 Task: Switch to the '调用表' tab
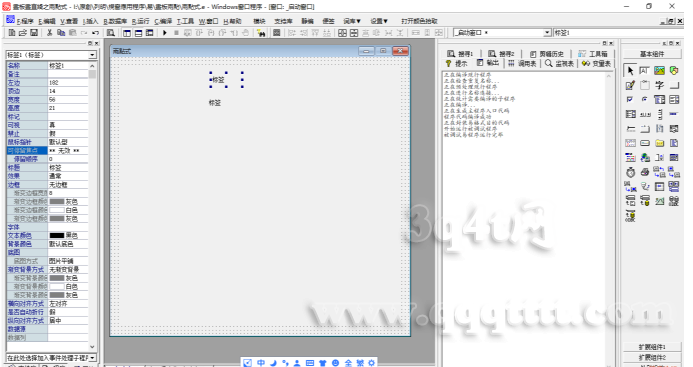point(522,64)
